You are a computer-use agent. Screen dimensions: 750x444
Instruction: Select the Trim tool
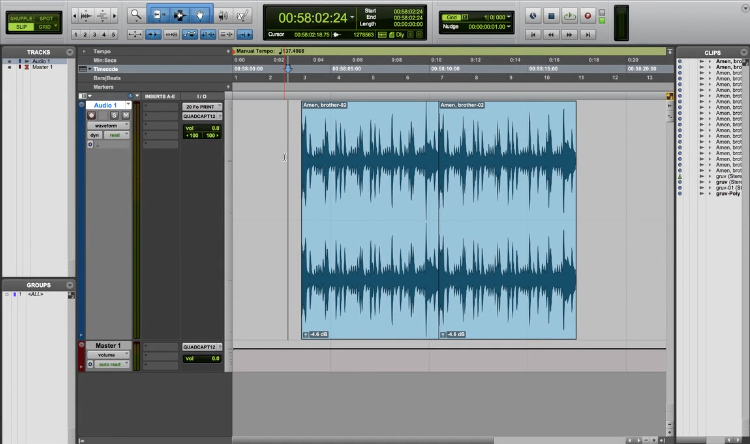(158, 15)
